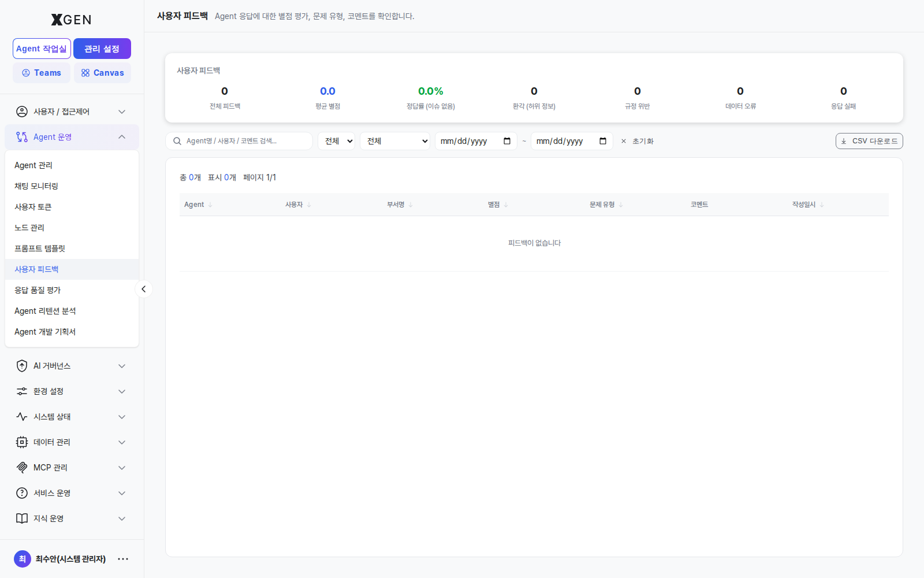Click the 환각 (허위 정보) stat
924x578 pixels.
pyautogui.click(x=534, y=98)
